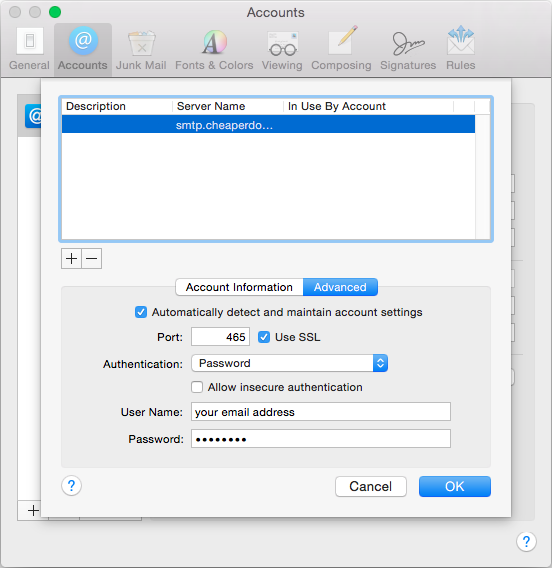Screen dimensions: 552x568
Task: Open the Rules preferences pane
Action: [x=461, y=49]
